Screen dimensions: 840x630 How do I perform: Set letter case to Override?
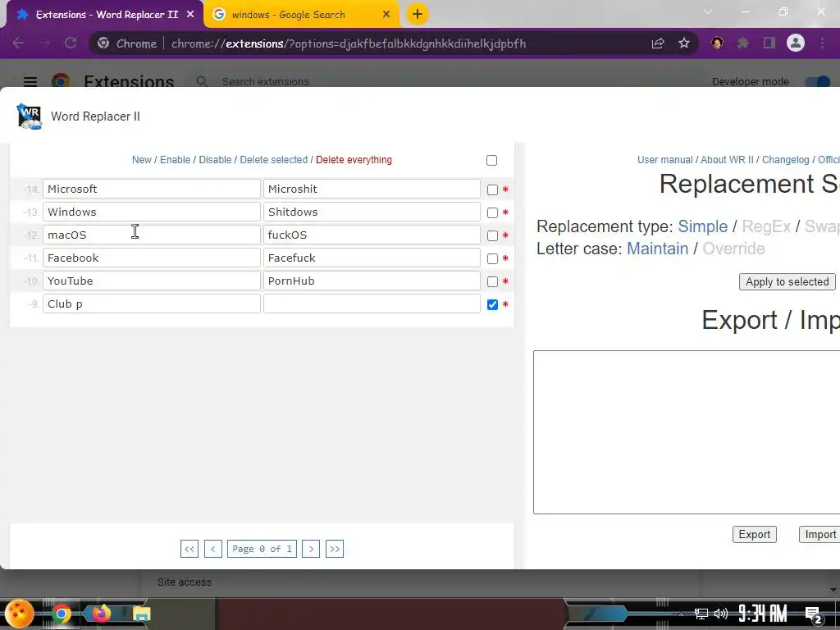click(733, 249)
